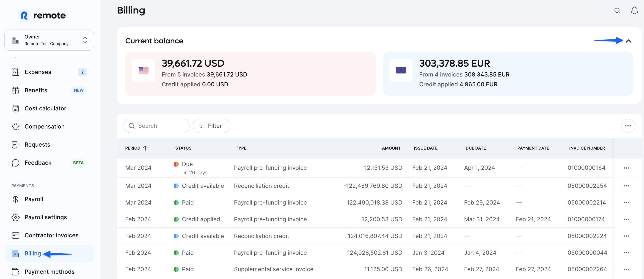Select the Expenses sidebar icon
The height and width of the screenshot is (279, 644).
coord(16,72)
